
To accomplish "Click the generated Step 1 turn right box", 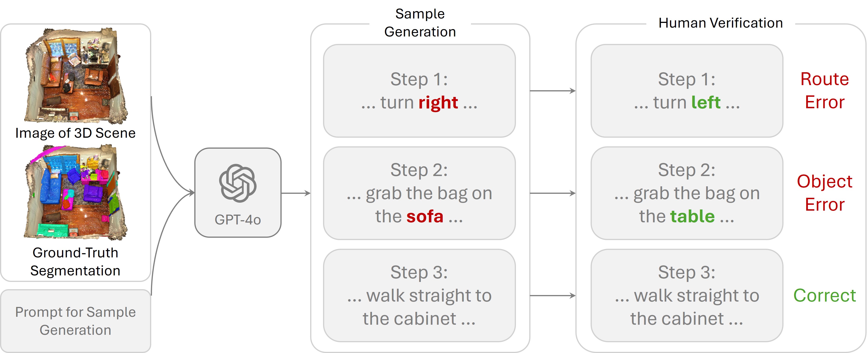I will [419, 91].
